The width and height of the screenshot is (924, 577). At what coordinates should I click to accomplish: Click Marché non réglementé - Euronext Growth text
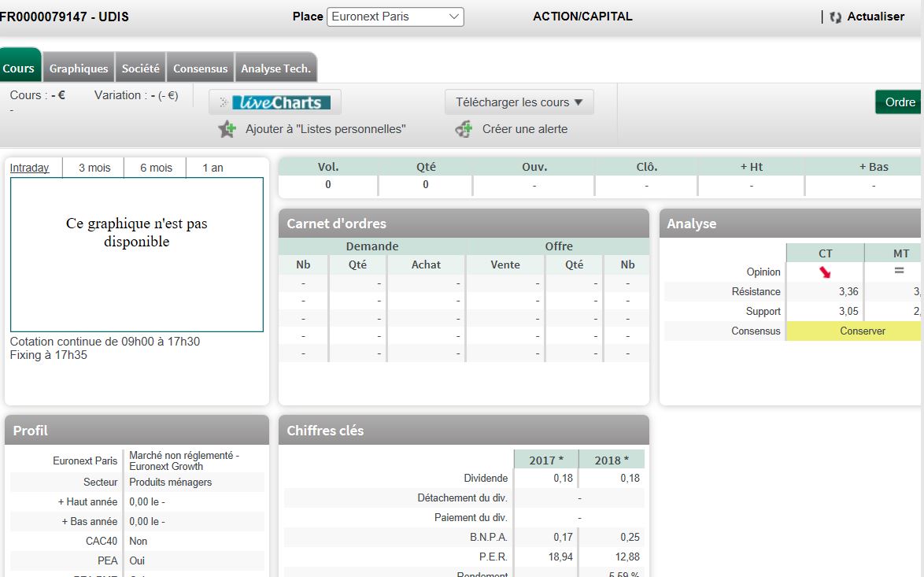click(x=184, y=461)
